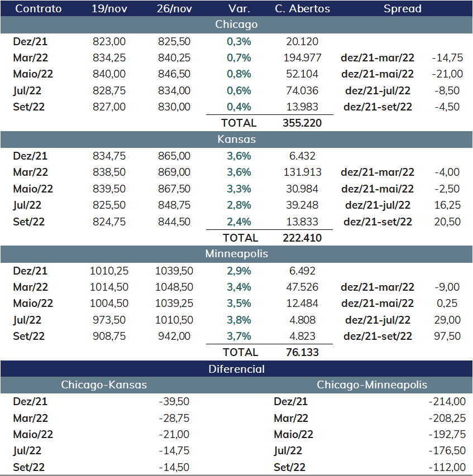Select Minneapolis Set/22 spread 97,50
Image resolution: width=473 pixels, height=476 pixels.
click(x=447, y=336)
